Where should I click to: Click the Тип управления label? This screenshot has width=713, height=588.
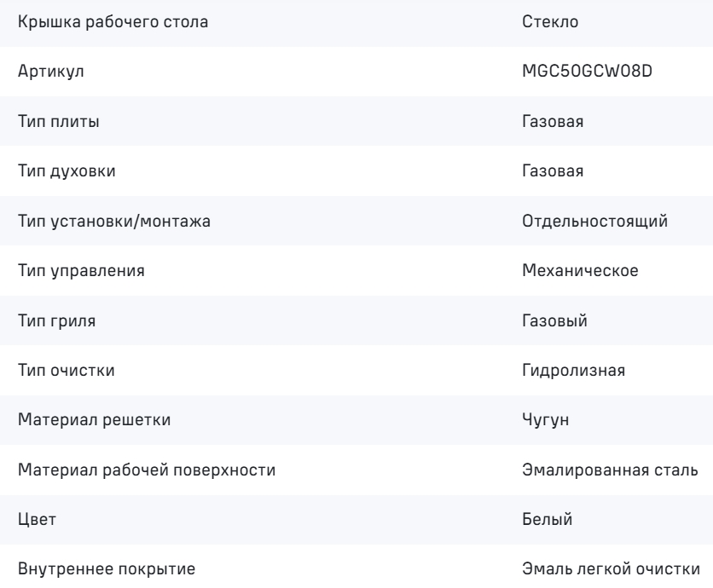click(81, 272)
